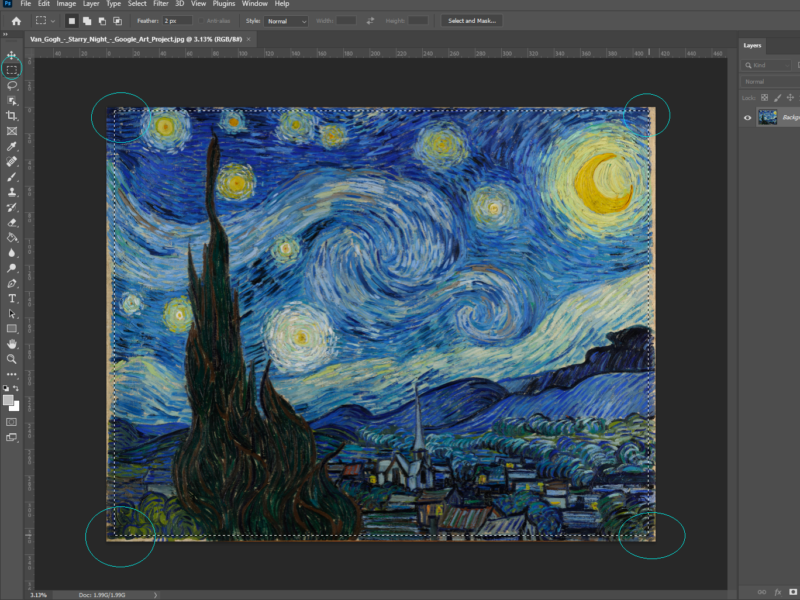Select the Hand tool

12,343
